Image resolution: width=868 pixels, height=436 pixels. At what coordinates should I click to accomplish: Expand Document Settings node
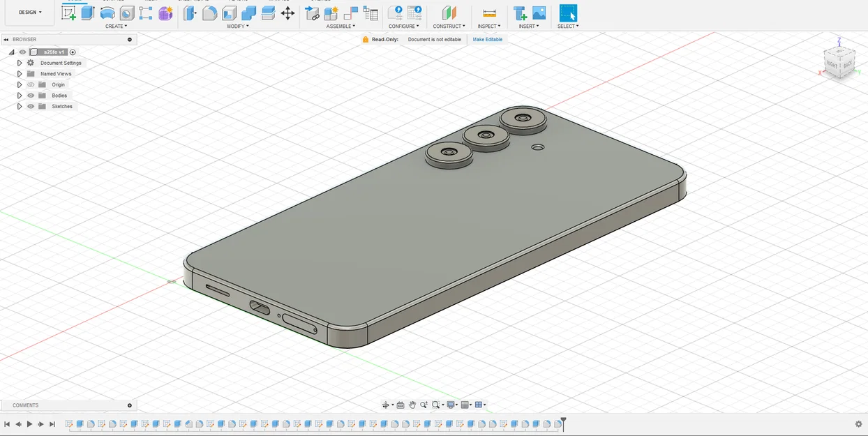pos(20,63)
